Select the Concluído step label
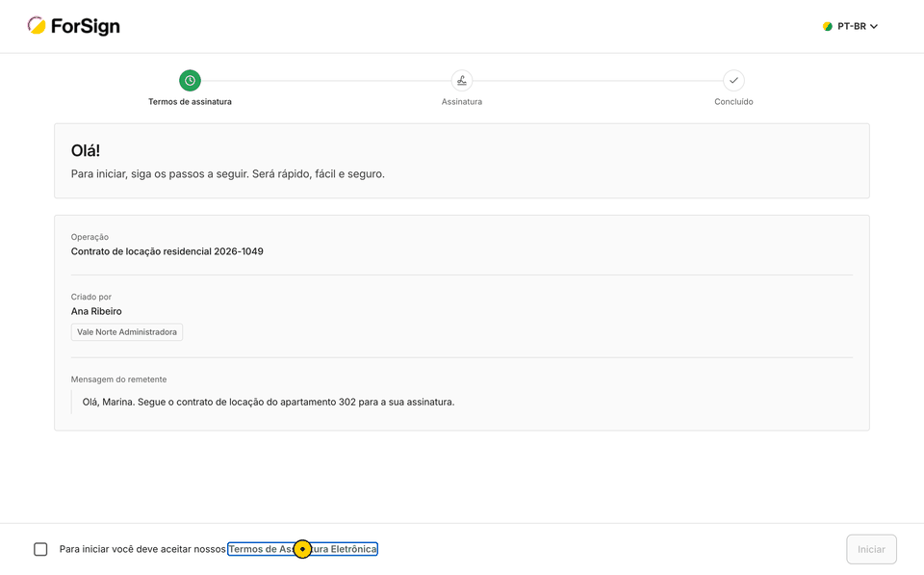Screen dimensions: 924x575 pos(733,101)
